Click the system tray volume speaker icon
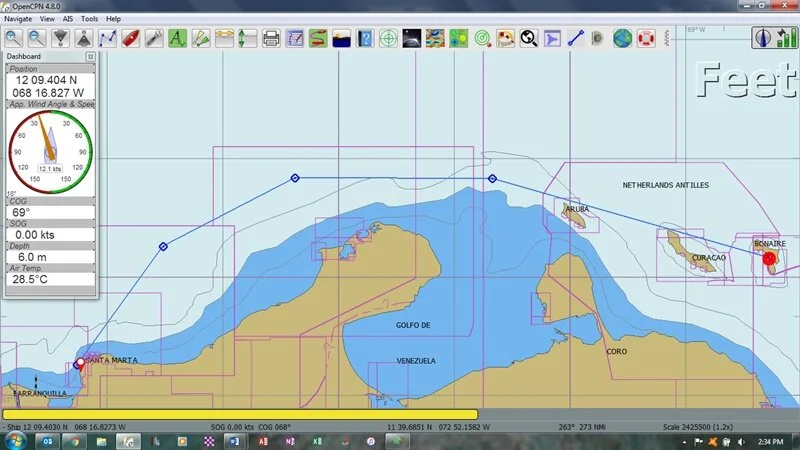Image resolution: width=800 pixels, height=450 pixels. pyautogui.click(x=741, y=442)
